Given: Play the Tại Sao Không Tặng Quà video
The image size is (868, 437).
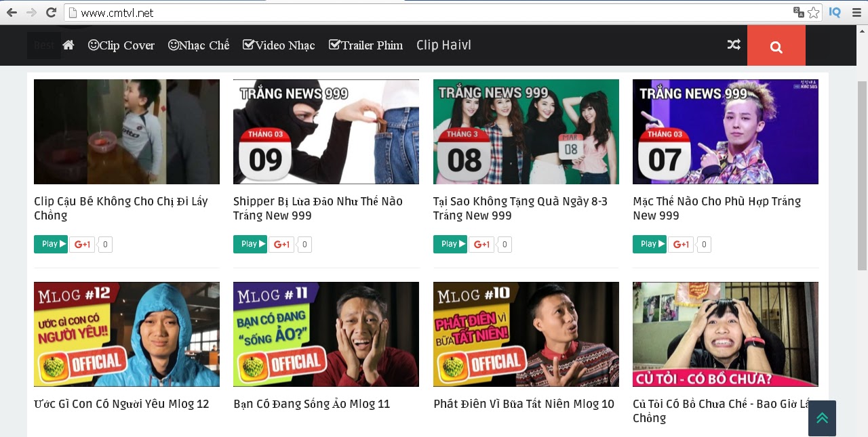Looking at the screenshot, I should (x=450, y=244).
